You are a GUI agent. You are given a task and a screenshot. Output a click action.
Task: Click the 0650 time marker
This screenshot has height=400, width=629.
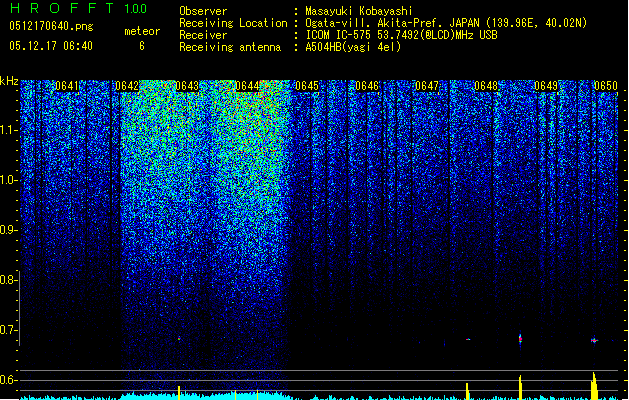pos(606,86)
